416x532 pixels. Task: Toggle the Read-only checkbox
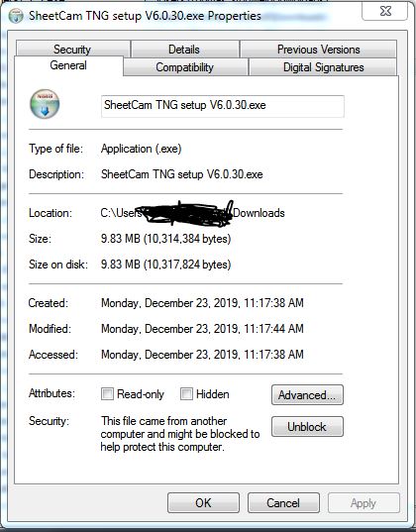(107, 394)
